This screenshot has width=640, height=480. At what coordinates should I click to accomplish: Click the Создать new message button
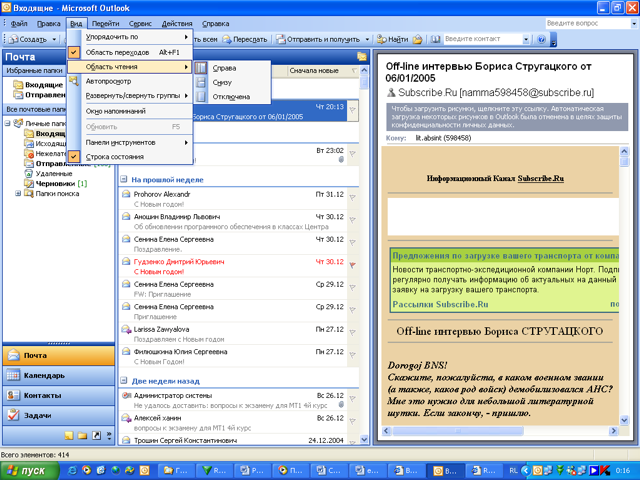(x=29, y=39)
